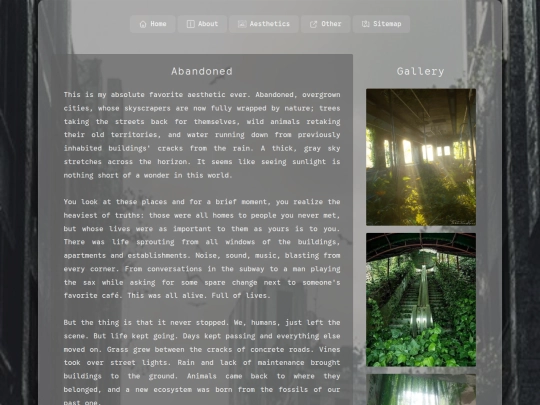540x405 pixels.
Task: Click the line 'nothing short of a wonder'
Action: tap(147, 175)
